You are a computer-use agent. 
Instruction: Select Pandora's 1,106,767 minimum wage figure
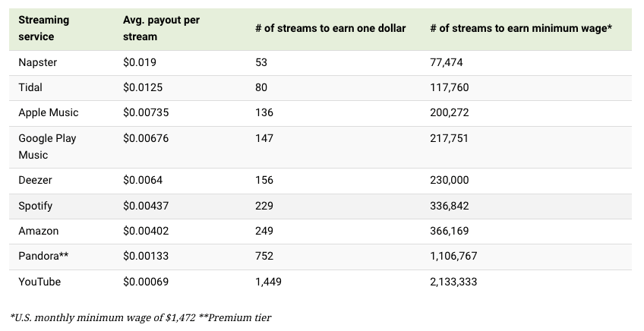453,256
